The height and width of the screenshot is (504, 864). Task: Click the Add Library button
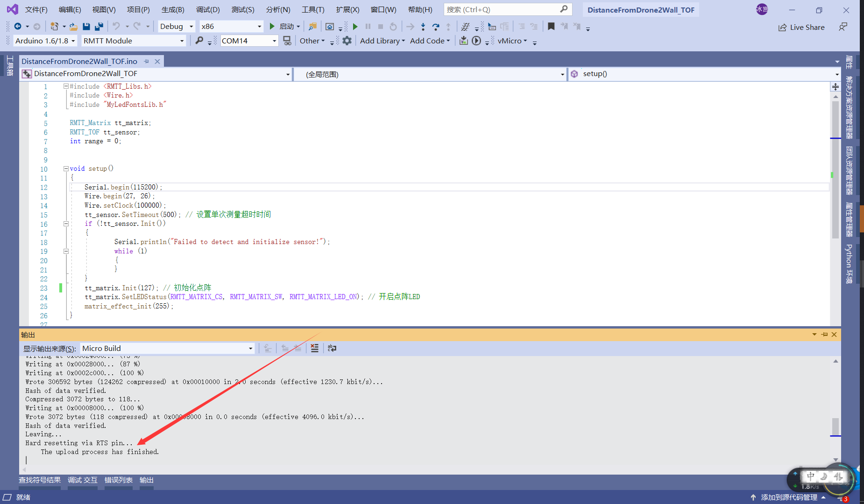[x=382, y=41]
